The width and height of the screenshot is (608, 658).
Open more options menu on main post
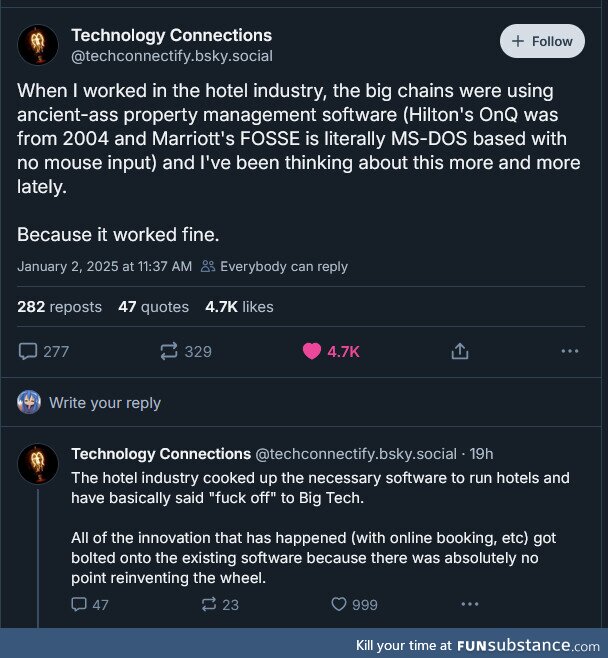[570, 351]
